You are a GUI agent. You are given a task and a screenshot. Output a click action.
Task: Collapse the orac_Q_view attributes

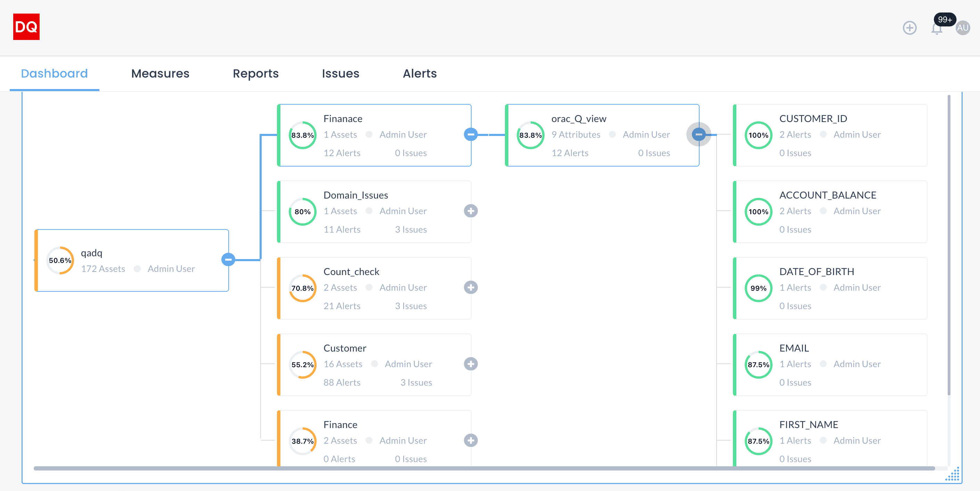tap(699, 134)
